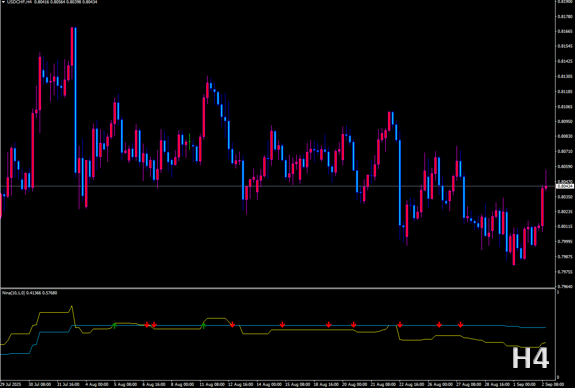The width and height of the screenshot is (575, 388).
Task: Click the 6 Aug 16:00 time label
Action: 154,384
